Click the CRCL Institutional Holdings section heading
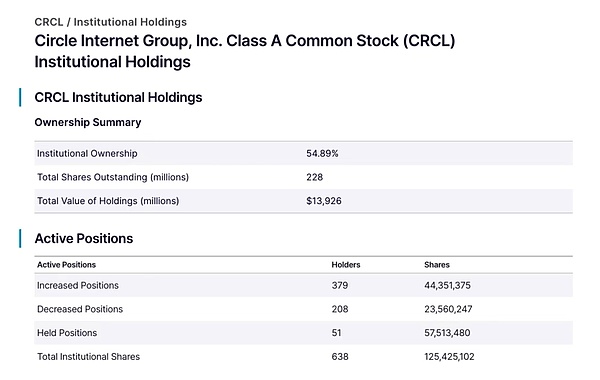600x380 pixels. pos(118,98)
